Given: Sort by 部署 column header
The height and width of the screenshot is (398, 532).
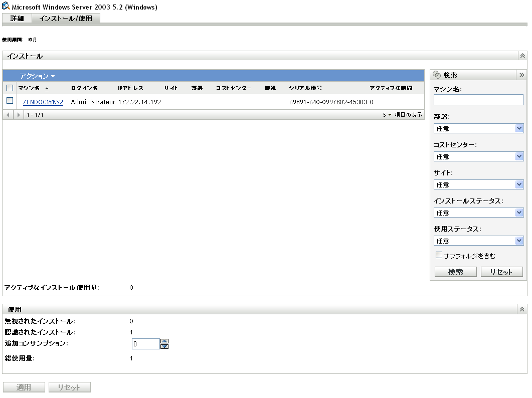Looking at the screenshot, I should pyautogui.click(x=197, y=88).
